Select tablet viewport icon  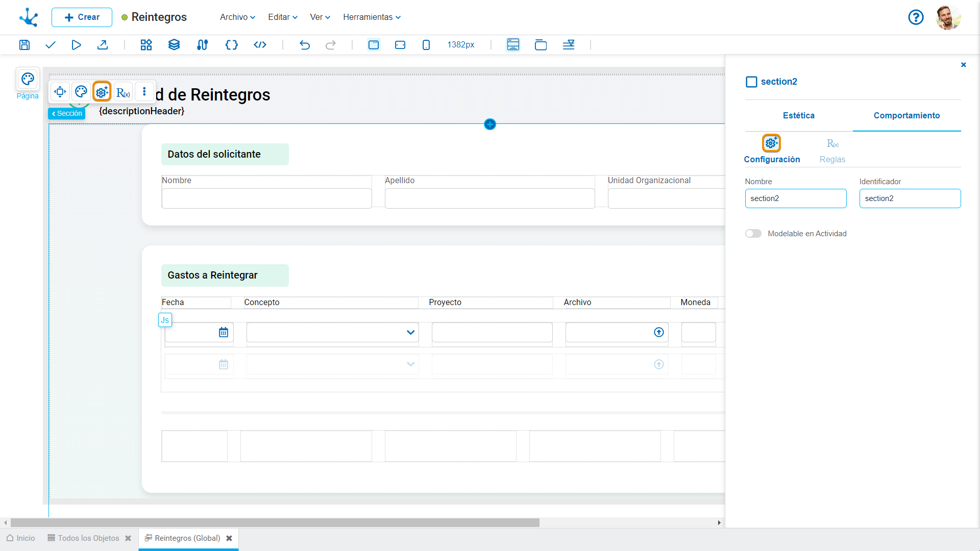400,45
